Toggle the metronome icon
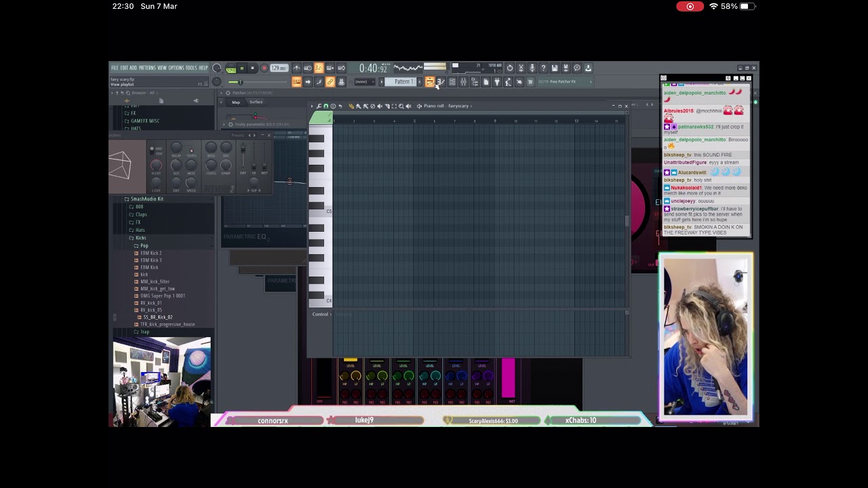 coord(297,68)
